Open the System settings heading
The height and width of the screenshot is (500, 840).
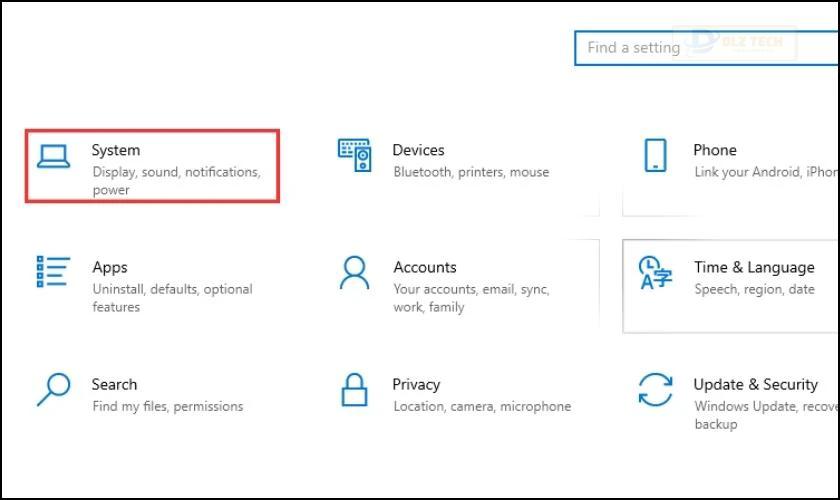tap(116, 150)
